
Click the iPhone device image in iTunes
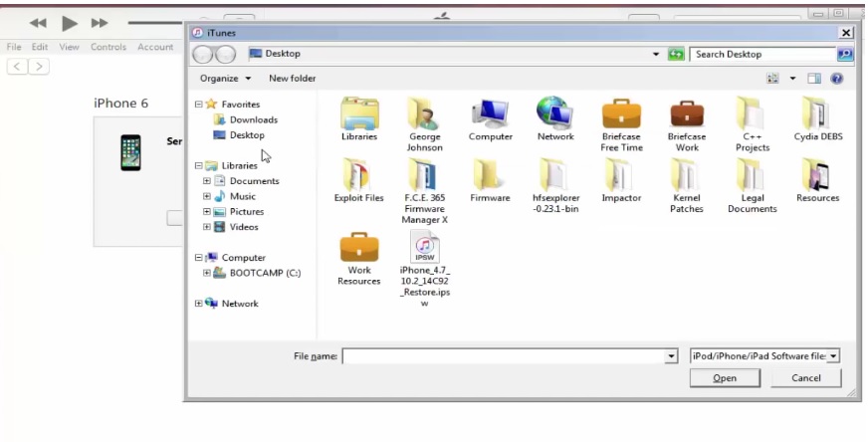coord(130,151)
